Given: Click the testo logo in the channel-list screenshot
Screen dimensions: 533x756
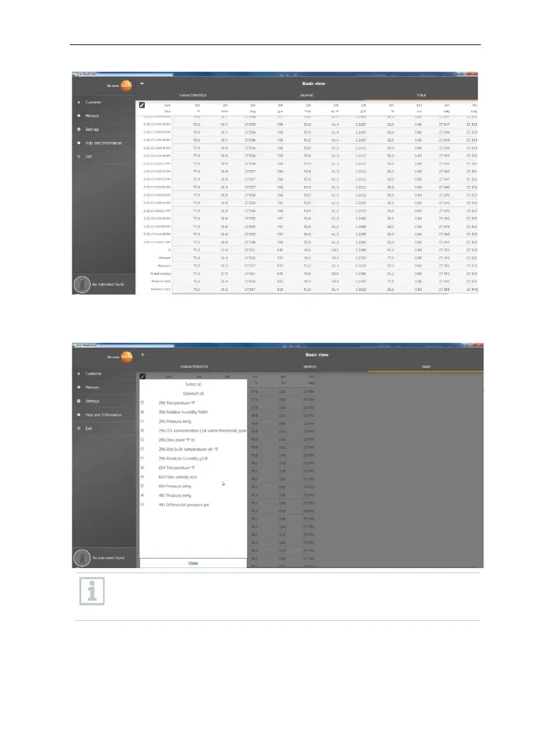Looking at the screenshot, I should [126, 357].
